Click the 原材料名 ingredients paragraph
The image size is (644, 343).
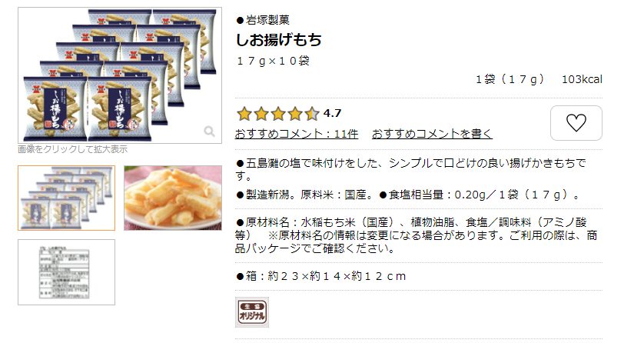click(x=416, y=235)
